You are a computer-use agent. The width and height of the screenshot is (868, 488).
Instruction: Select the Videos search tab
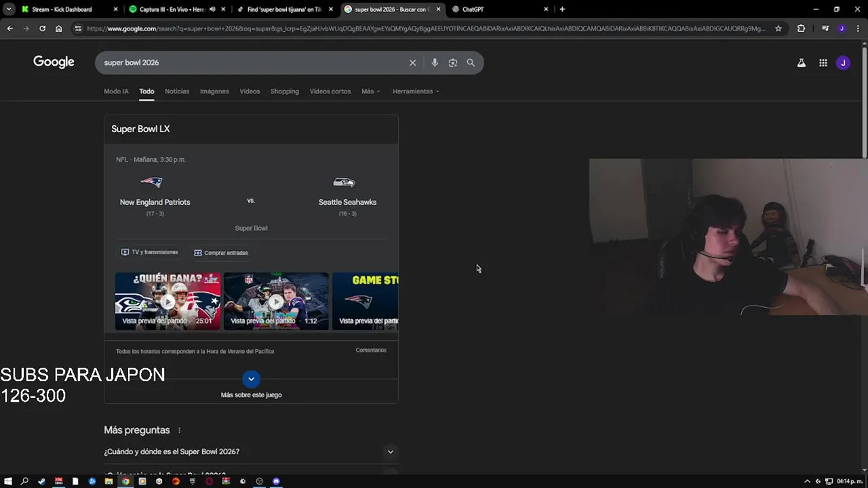tap(250, 91)
